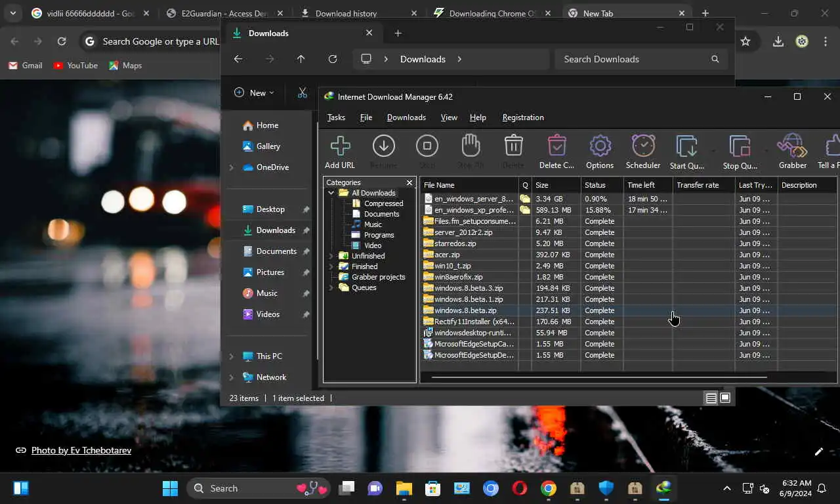Viewport: 840px width, 504px height.
Task: Click the Add URL button in IDM
Action: tap(340, 152)
